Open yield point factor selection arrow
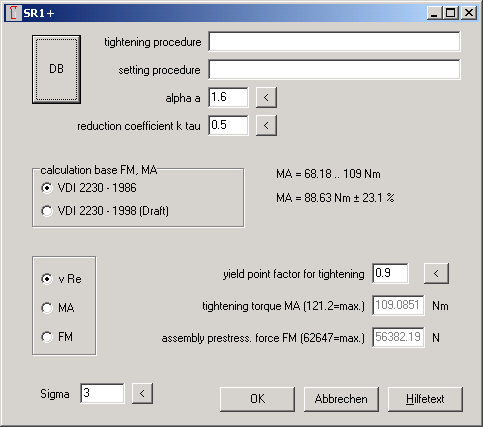This screenshot has width=483, height=427. 436,274
